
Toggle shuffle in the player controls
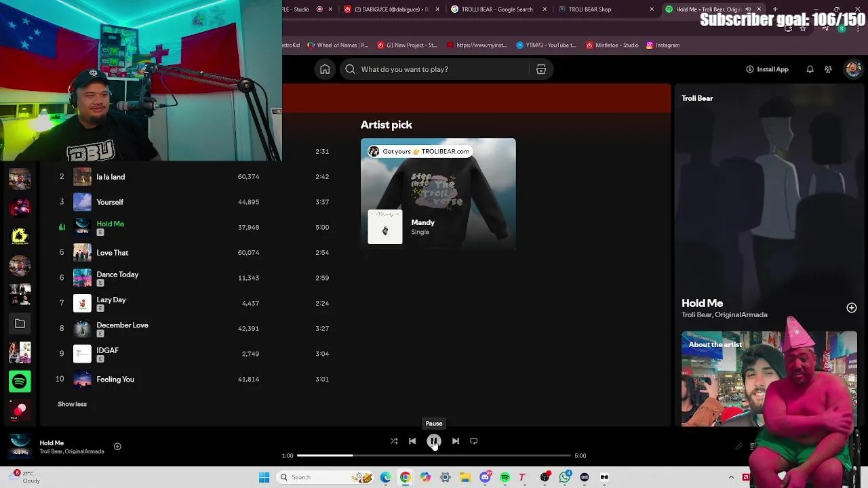pyautogui.click(x=394, y=441)
